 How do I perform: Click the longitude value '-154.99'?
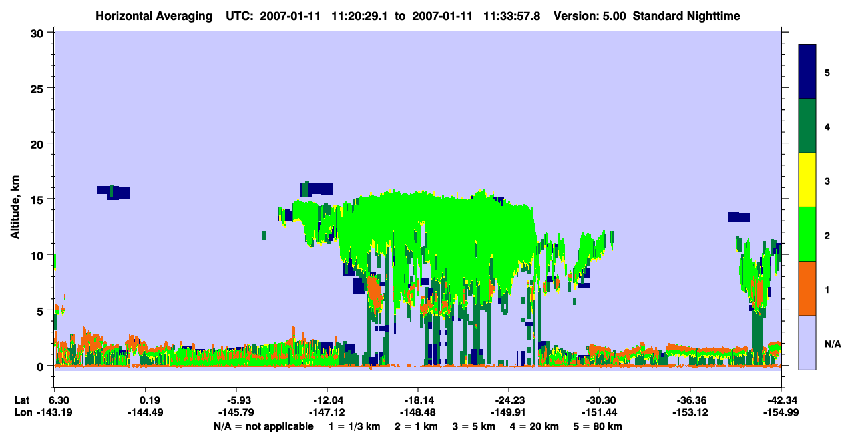(781, 412)
